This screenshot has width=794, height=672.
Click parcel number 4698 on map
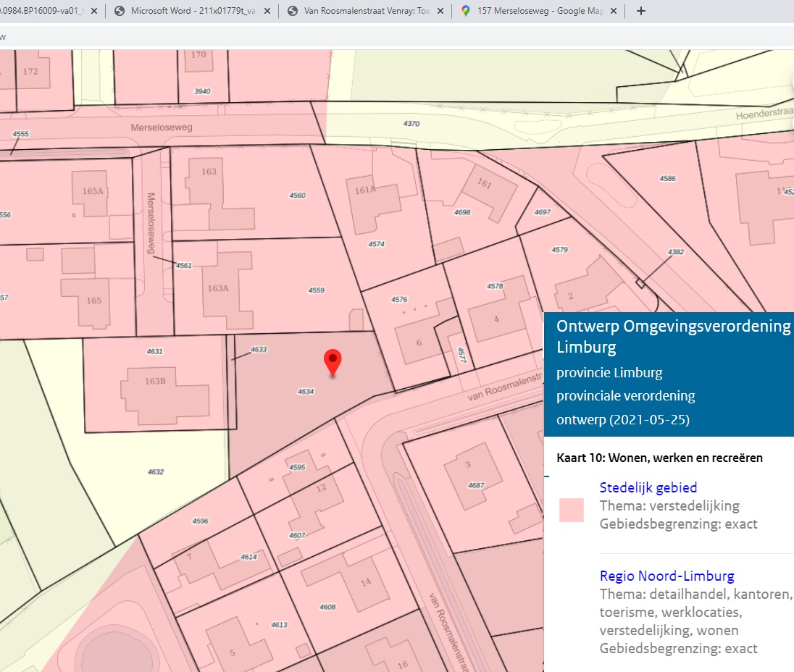[x=462, y=212]
